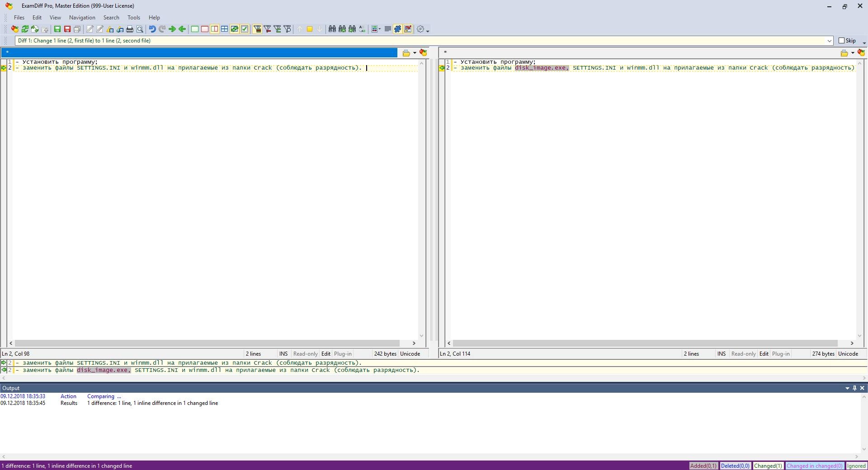Click the Edit first file pencil icon

(x=90, y=29)
